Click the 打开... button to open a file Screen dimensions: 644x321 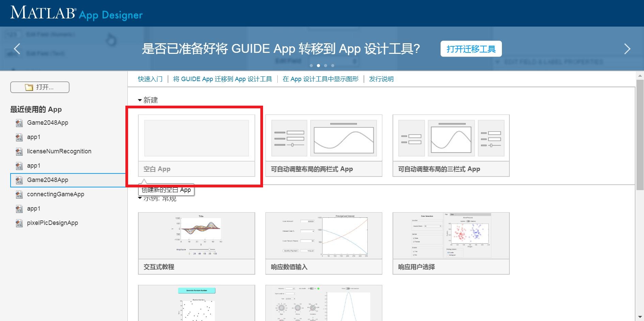(x=40, y=87)
